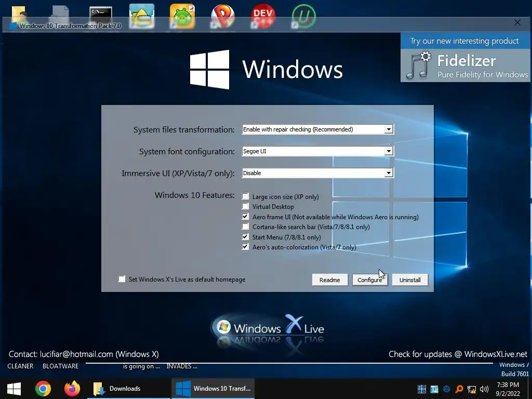This screenshot has width=532, height=399.
Task: Open the red P application shortcut
Action: point(222,16)
